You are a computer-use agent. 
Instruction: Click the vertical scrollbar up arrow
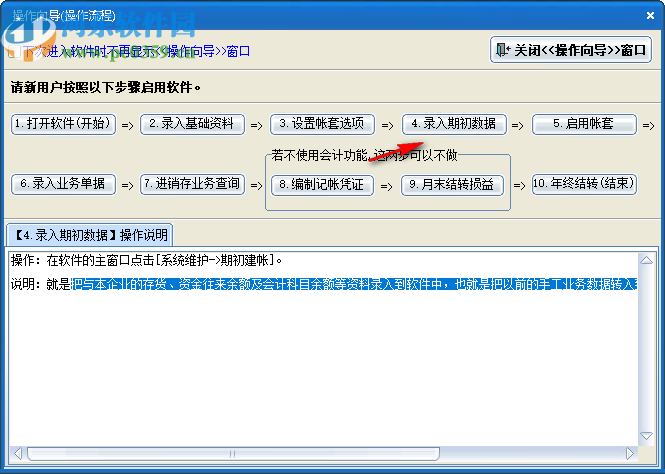(646, 260)
